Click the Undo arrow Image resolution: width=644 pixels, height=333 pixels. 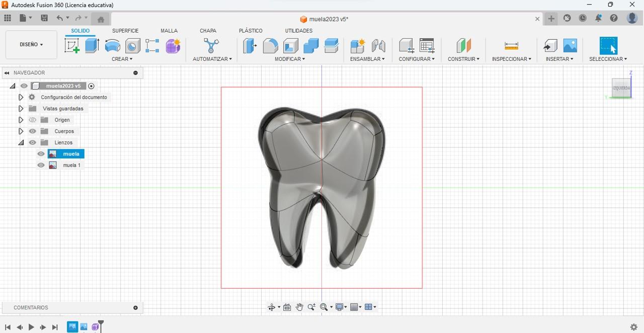60,18
